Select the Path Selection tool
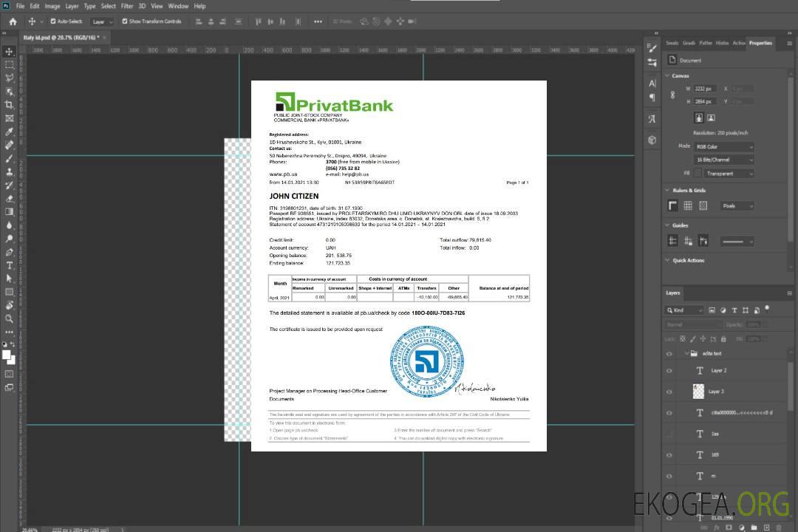The image size is (798, 532). 9,279
